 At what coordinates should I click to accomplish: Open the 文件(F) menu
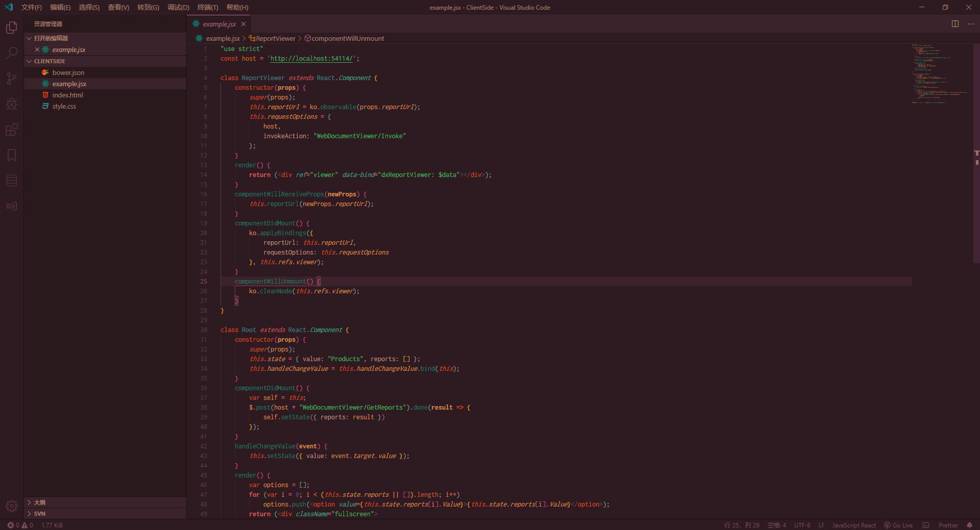32,8
